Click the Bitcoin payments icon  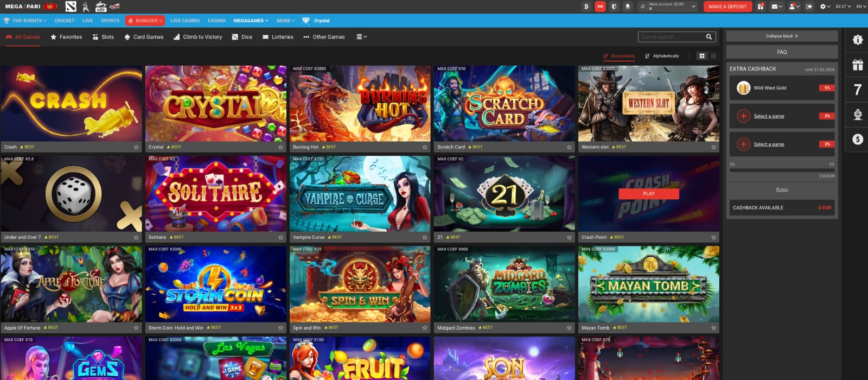tap(586, 7)
